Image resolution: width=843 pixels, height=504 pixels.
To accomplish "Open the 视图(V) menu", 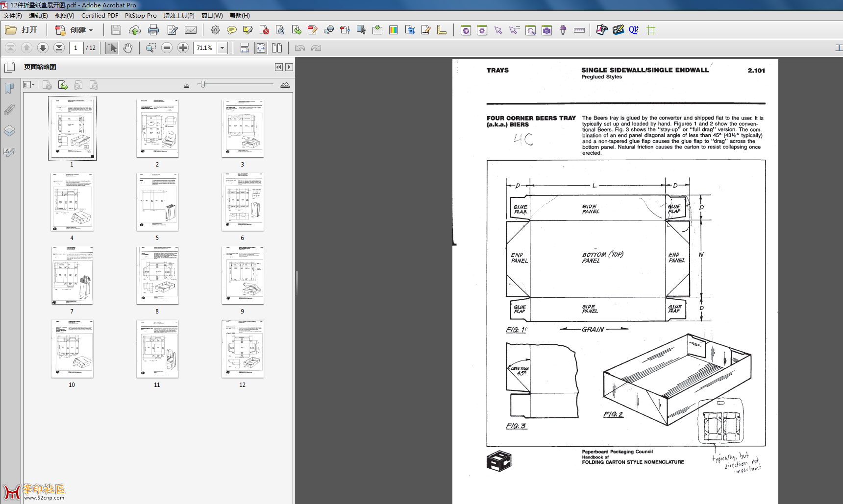I will point(64,15).
